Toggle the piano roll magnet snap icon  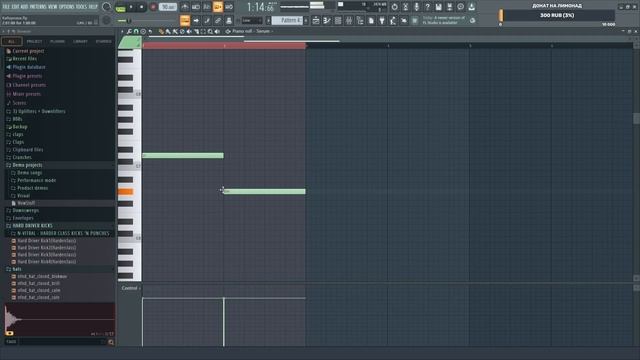(x=136, y=31)
